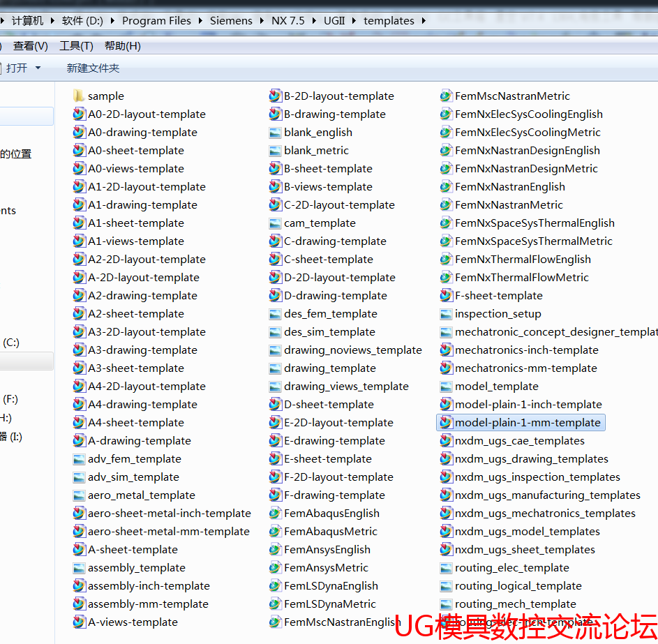The image size is (658, 644).
Task: Click the FemAbaqusEnglish file icon
Action: pos(275,513)
